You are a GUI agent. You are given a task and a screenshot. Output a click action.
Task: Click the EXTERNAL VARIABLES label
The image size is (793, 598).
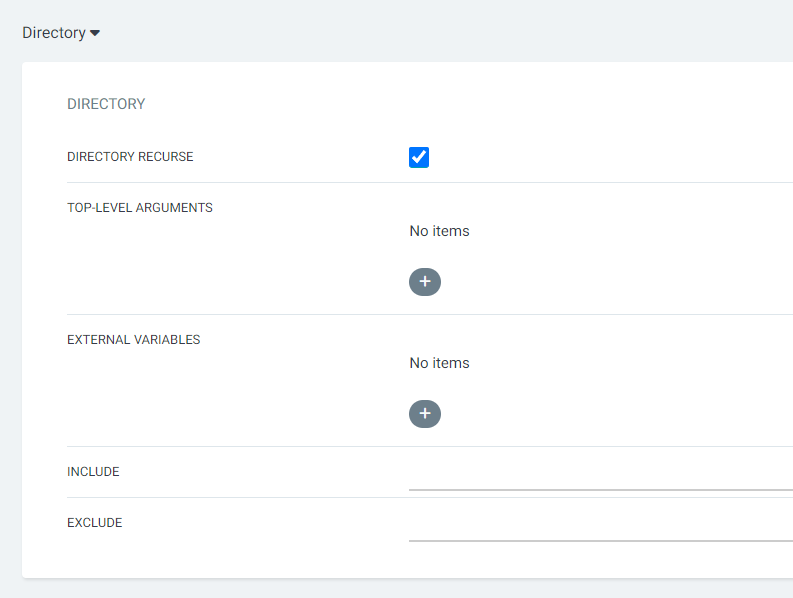[134, 340]
